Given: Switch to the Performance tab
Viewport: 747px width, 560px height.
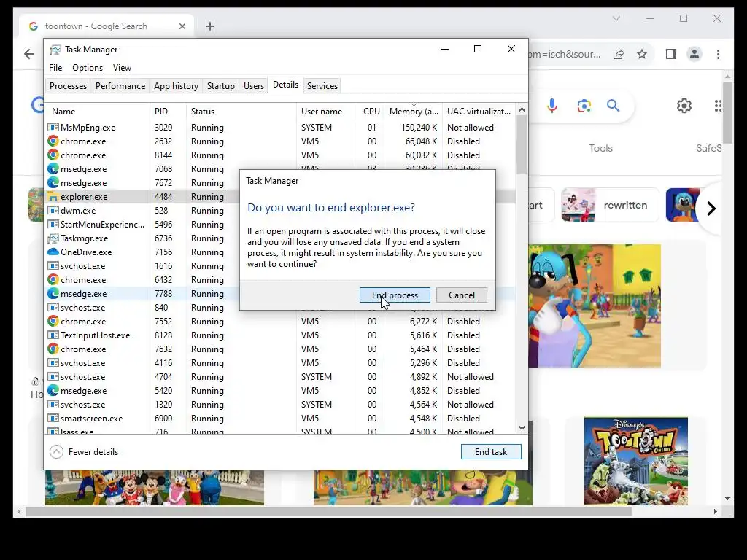Looking at the screenshot, I should pyautogui.click(x=120, y=86).
